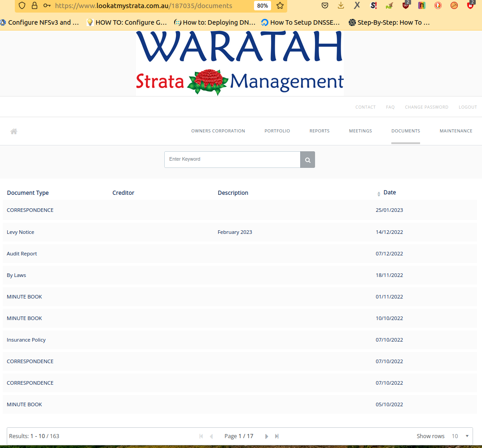Open the 'How To Setup DNSSE…' bookmark

coord(300,22)
